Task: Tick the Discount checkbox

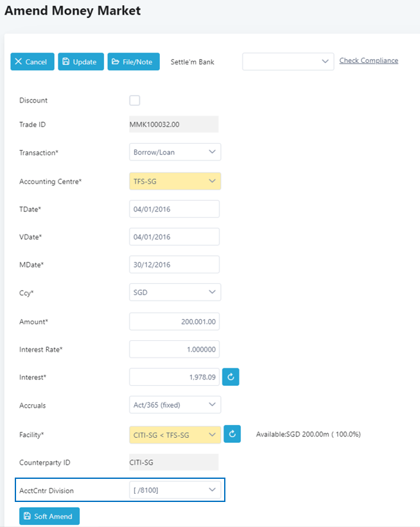Action: coord(135,101)
